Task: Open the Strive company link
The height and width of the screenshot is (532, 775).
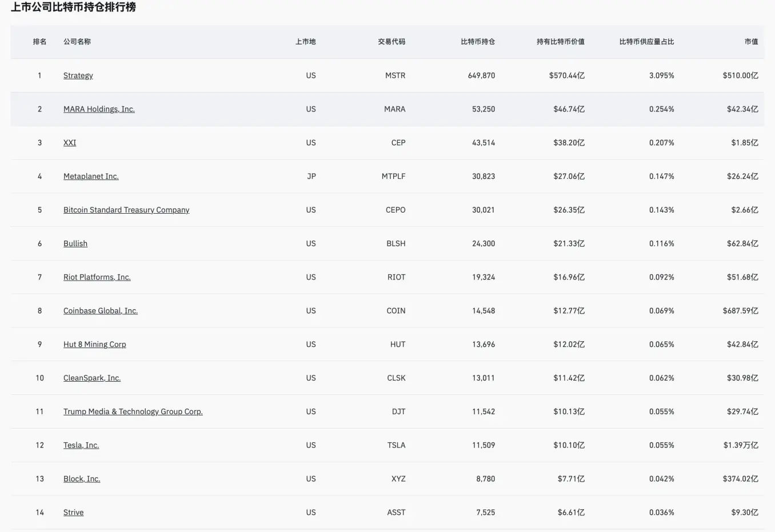Action: coord(74,513)
